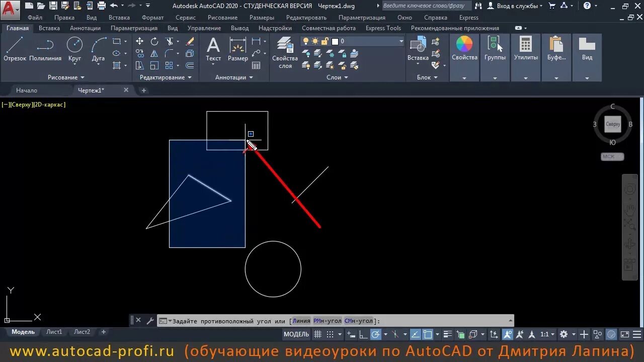Viewport: 644px width, 362px height.
Task: Select the Fillet tool
Action: (169, 53)
